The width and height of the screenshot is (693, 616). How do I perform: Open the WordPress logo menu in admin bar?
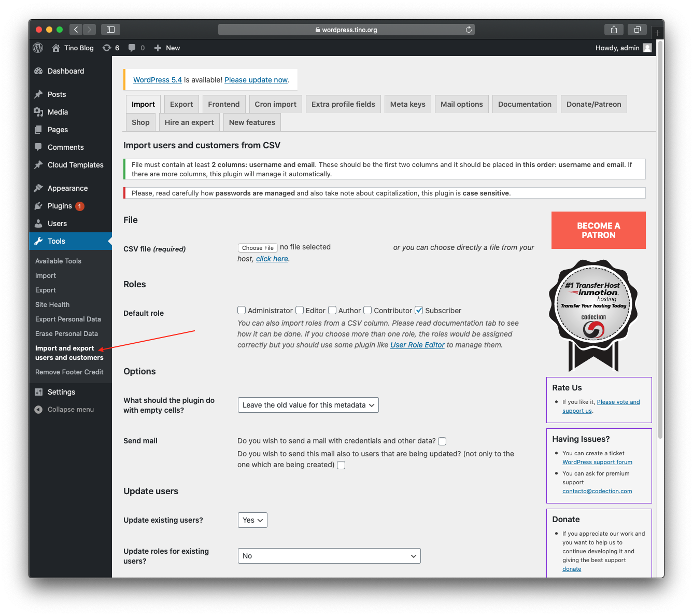click(x=37, y=48)
